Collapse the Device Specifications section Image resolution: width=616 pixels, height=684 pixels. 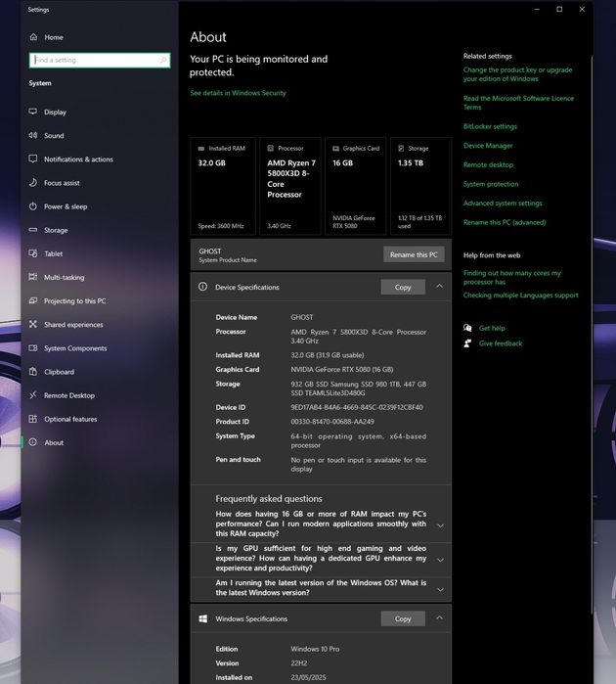pos(439,286)
